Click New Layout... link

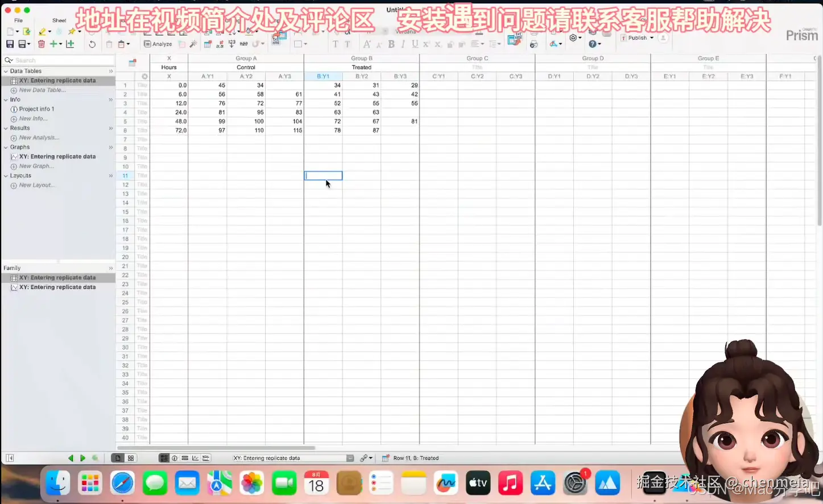pos(37,185)
